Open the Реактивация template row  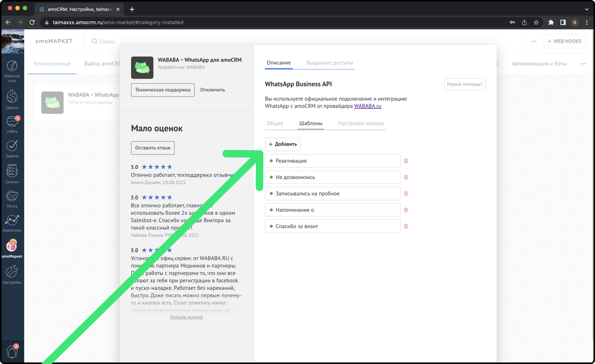click(333, 161)
